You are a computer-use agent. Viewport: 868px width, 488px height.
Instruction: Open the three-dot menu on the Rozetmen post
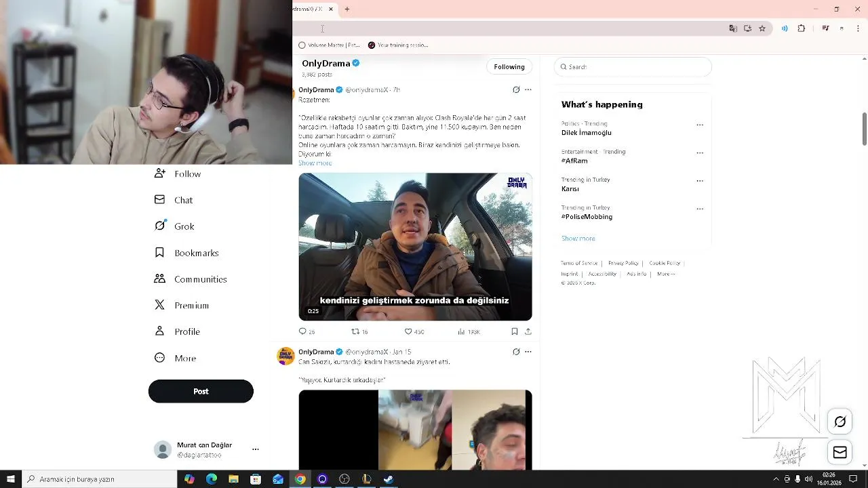(528, 89)
